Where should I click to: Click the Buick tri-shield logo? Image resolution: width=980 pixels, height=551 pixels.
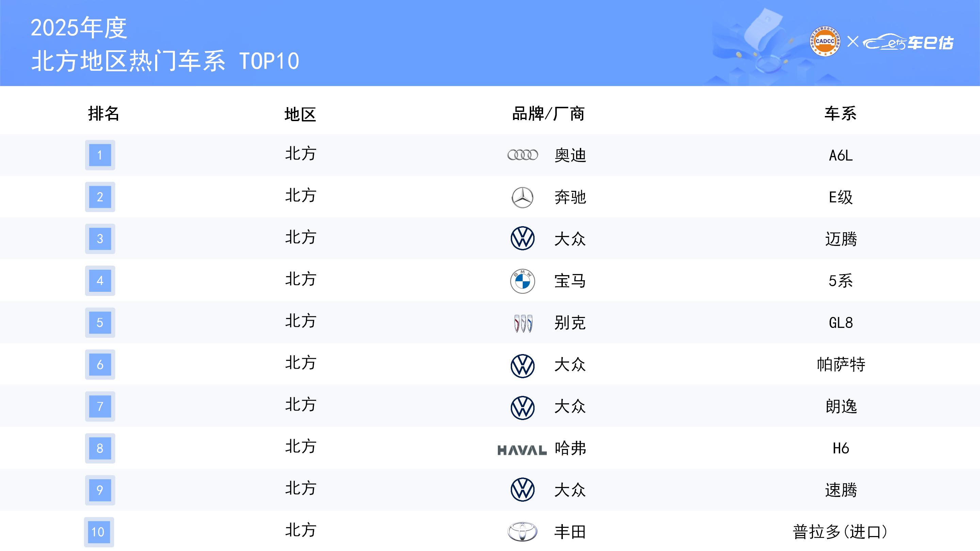(x=523, y=323)
